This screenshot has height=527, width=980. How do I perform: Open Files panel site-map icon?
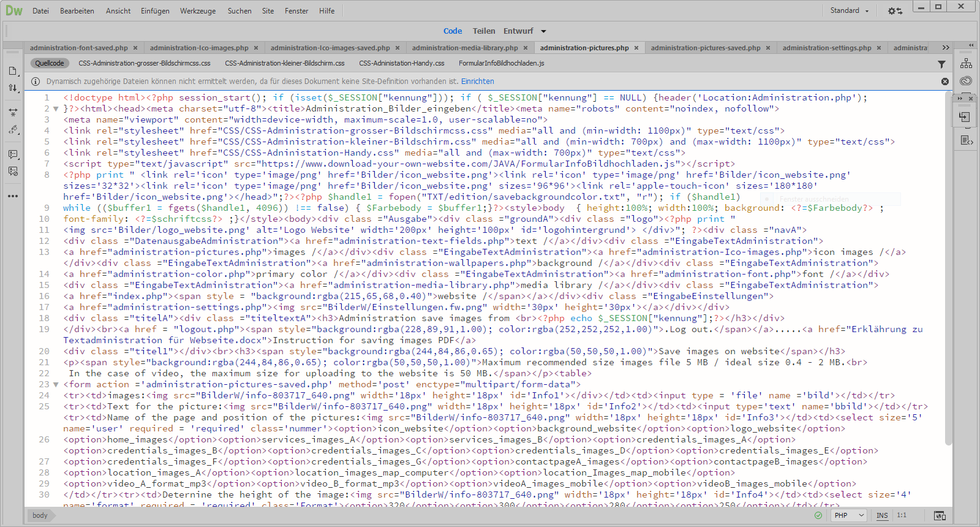click(966, 63)
